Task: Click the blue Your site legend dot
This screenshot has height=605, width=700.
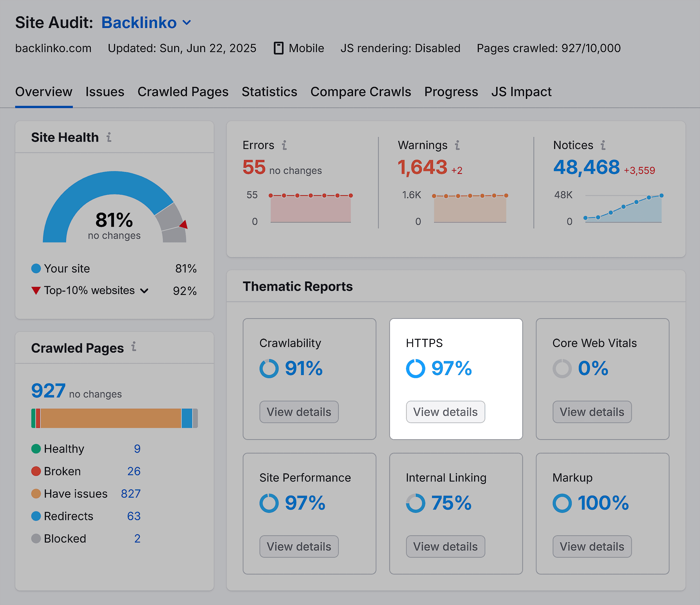Action: tap(36, 269)
